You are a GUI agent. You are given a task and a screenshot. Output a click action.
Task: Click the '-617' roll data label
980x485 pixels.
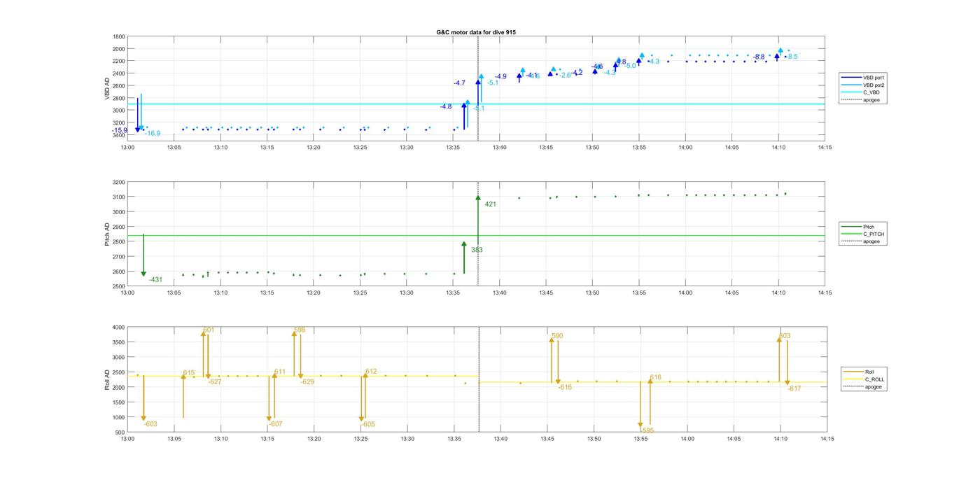[794, 388]
